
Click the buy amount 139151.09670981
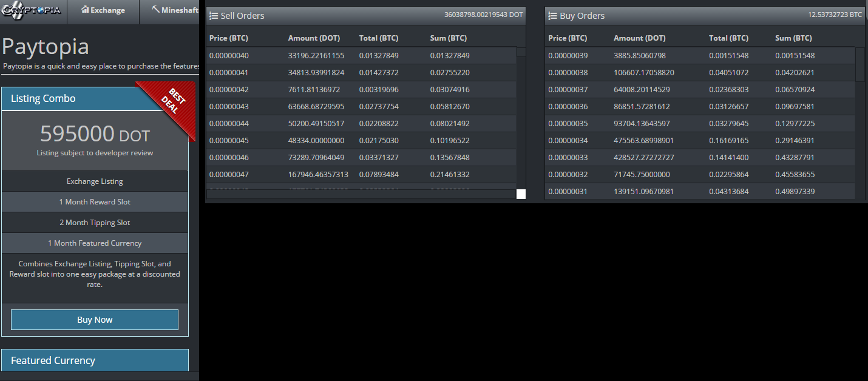644,192
